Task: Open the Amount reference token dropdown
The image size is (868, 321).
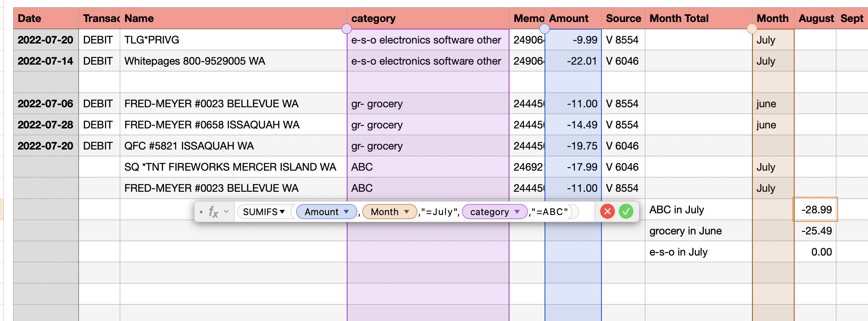Action: point(346,212)
